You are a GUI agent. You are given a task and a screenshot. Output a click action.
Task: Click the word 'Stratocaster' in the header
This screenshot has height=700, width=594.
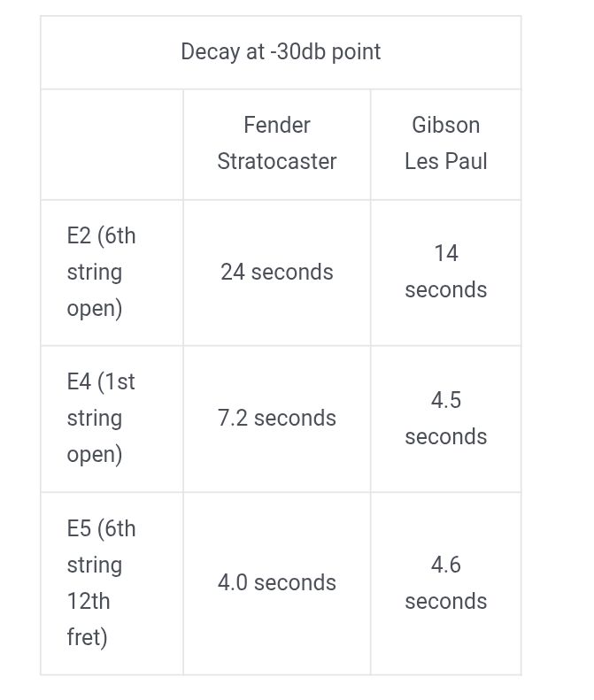click(x=277, y=161)
